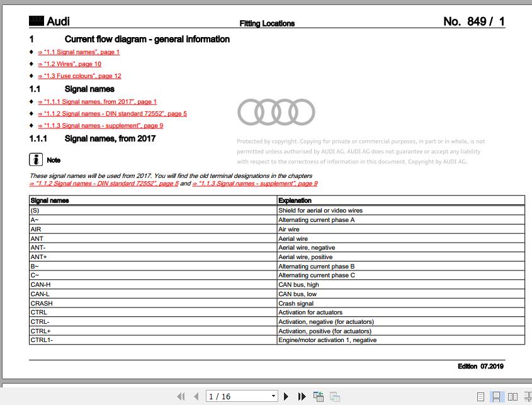Click the previous view navigation icon
The height and width of the screenshot is (405, 532).
pos(318,396)
